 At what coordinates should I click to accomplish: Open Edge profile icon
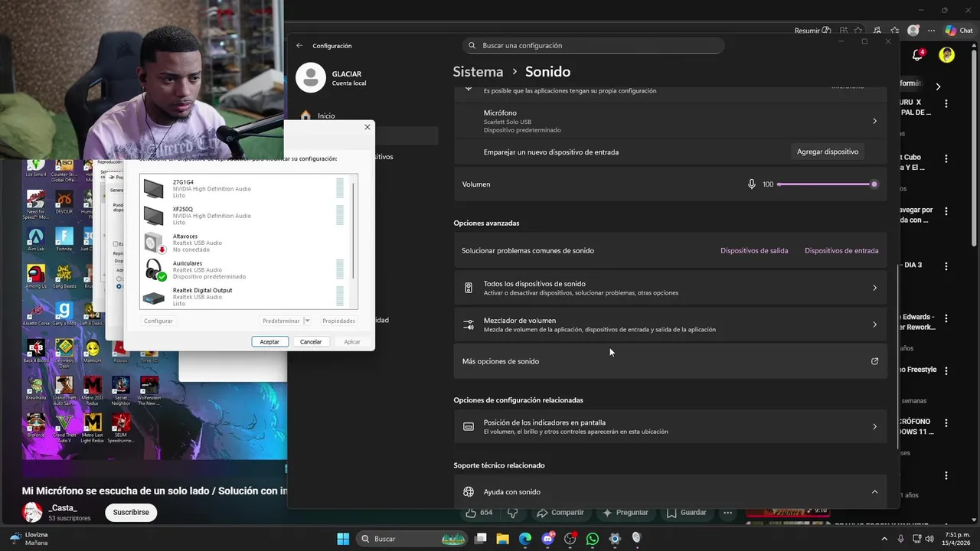[x=913, y=31]
